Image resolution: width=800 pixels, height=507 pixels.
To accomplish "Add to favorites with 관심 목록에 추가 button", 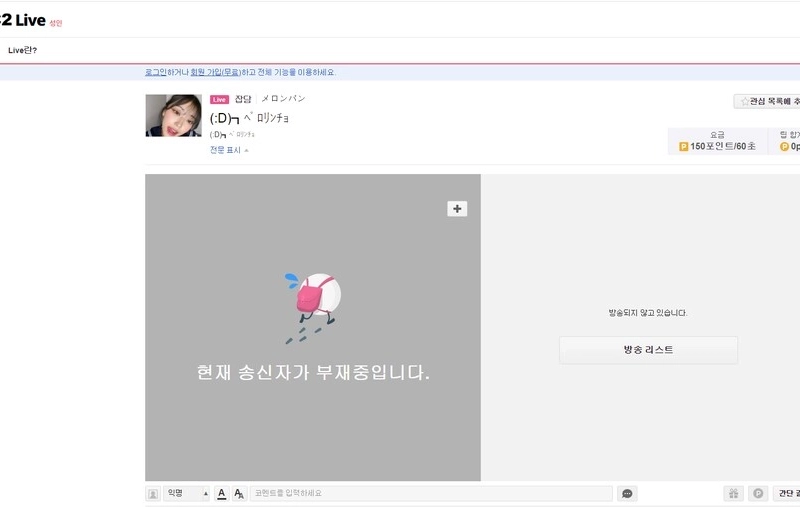I will point(768,101).
